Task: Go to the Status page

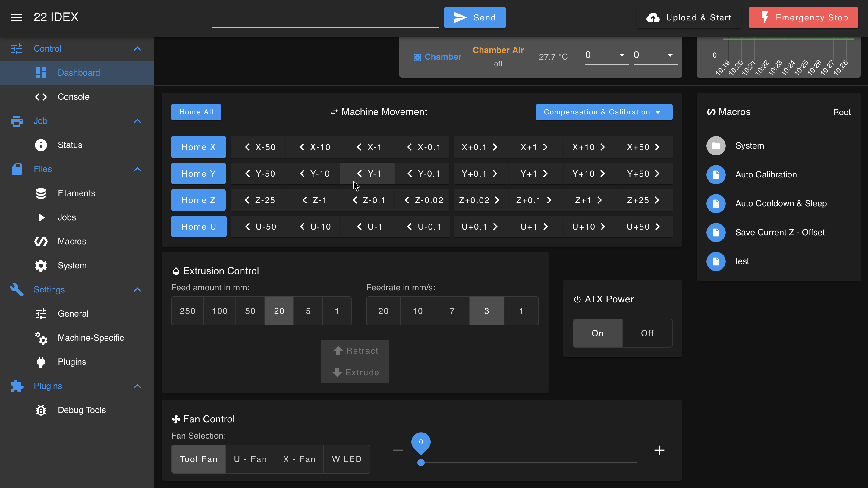Action: tap(77, 145)
